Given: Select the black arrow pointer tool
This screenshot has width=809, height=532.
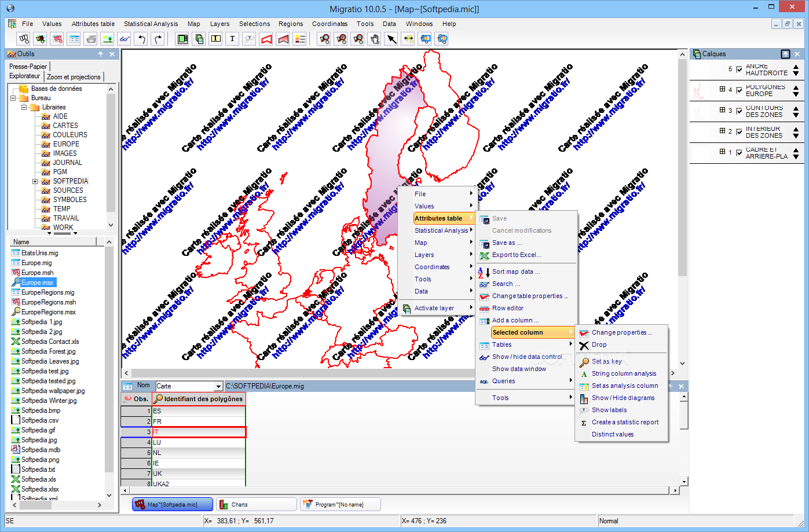Looking at the screenshot, I should click(x=391, y=39).
